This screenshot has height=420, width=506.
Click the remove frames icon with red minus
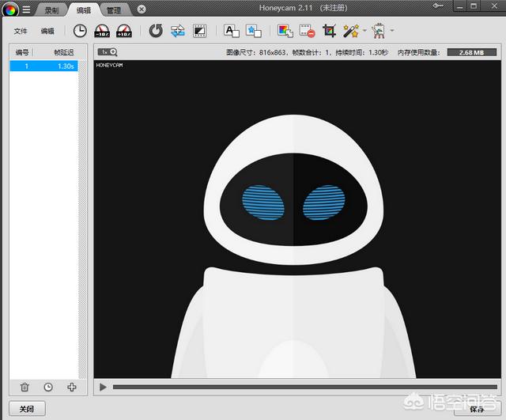[x=307, y=31]
